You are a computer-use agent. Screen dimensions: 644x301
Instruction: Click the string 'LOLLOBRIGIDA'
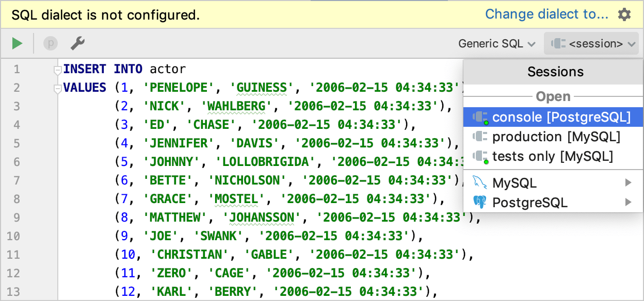265,162
